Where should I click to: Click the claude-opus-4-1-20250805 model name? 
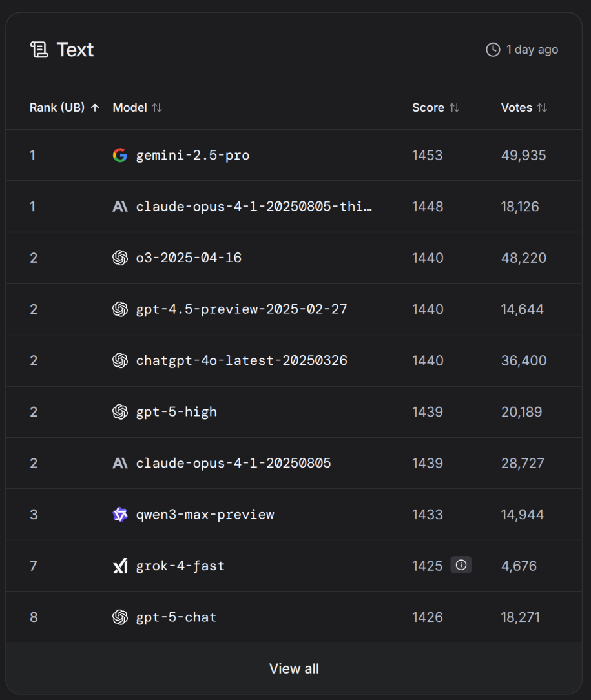tap(233, 463)
